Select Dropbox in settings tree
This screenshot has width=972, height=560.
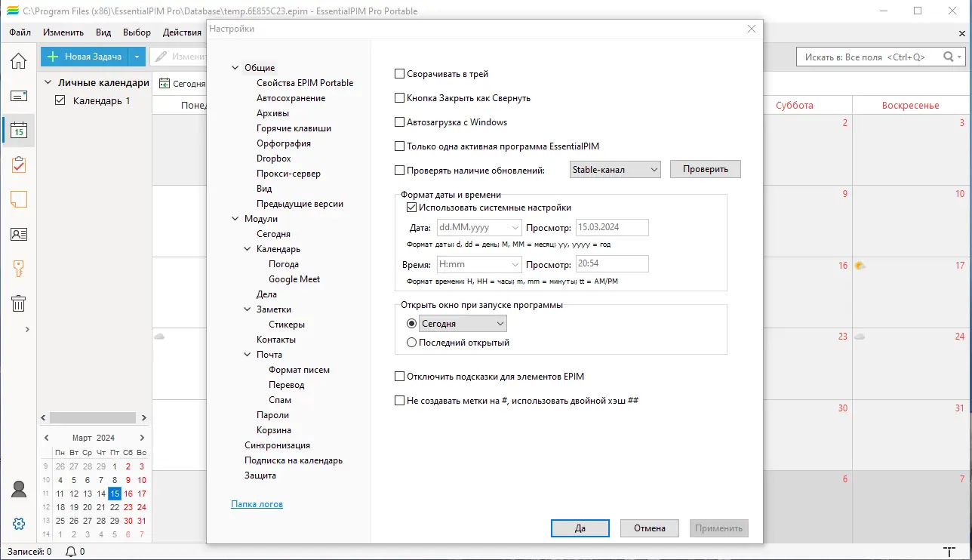tap(274, 158)
